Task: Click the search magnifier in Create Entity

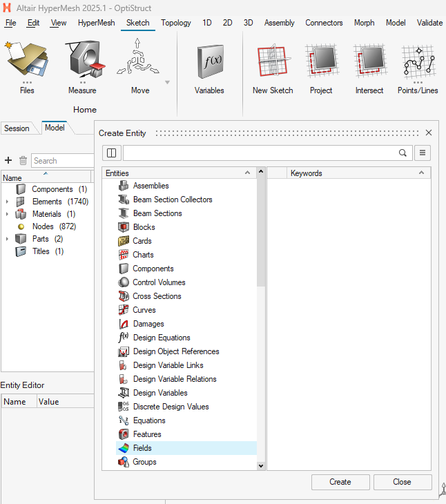Action: [x=403, y=153]
